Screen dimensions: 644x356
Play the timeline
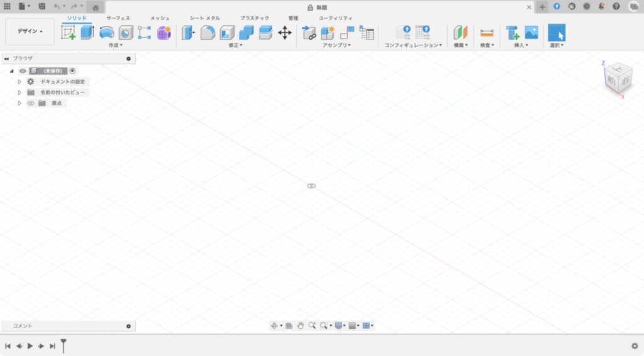30,346
